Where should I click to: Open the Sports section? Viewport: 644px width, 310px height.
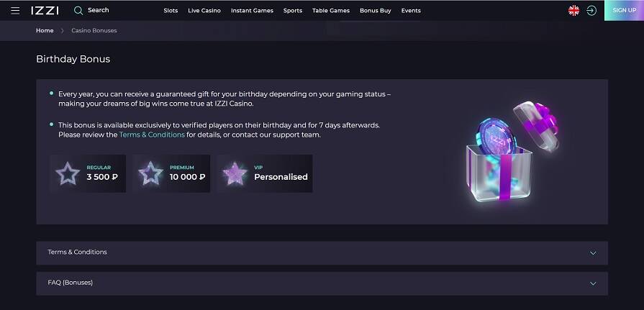click(293, 11)
